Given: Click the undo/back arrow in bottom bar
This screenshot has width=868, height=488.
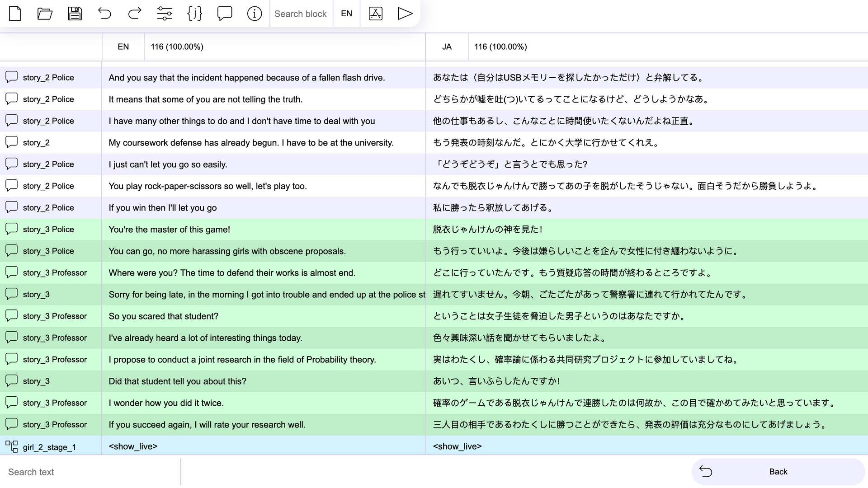Looking at the screenshot, I should click(706, 471).
